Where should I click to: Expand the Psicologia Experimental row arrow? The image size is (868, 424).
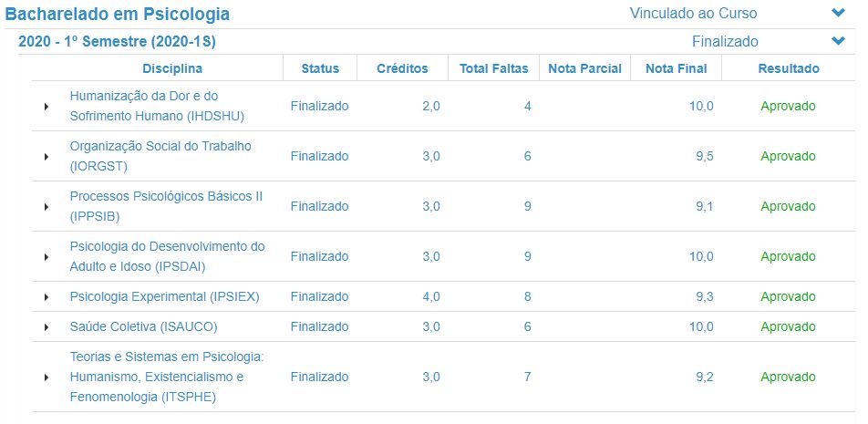pos(46,297)
